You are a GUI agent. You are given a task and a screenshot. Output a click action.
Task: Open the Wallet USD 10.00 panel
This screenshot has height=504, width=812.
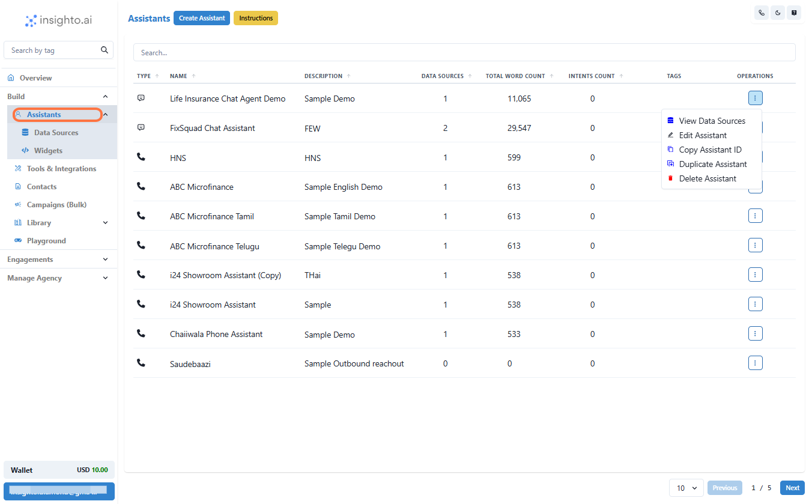59,470
